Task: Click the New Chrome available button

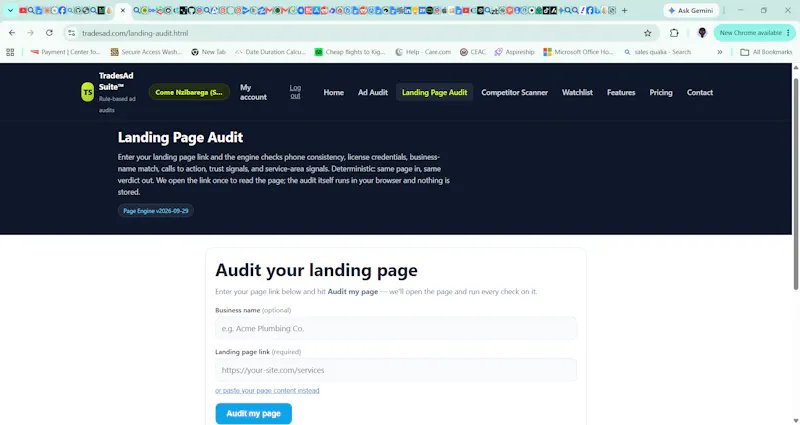Action: (x=754, y=33)
